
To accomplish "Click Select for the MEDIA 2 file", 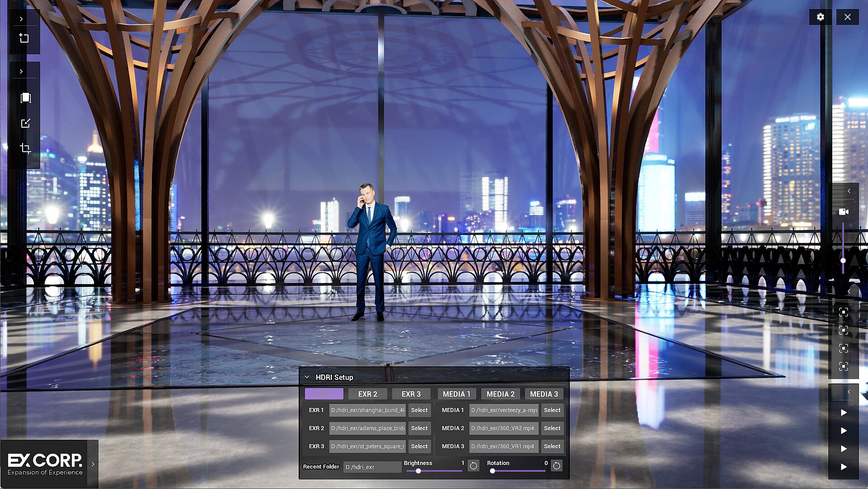I will pos(552,428).
